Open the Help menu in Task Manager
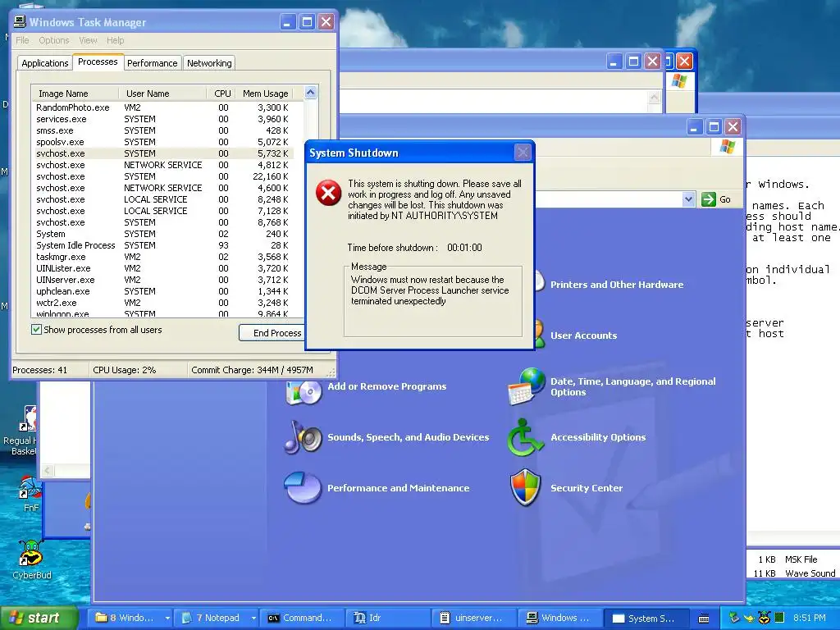 pos(115,40)
